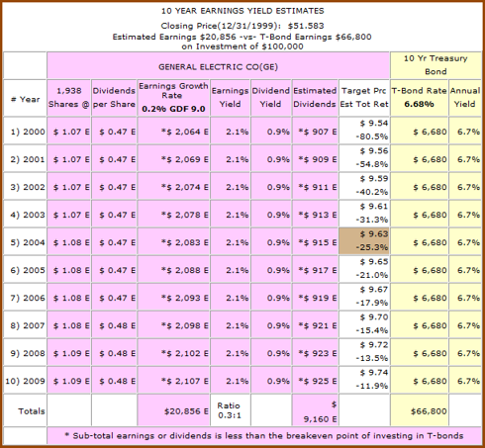Image resolution: width=485 pixels, height=448 pixels.
Task: Select the 10 Yr Treasury Bond header
Action: (x=436, y=65)
